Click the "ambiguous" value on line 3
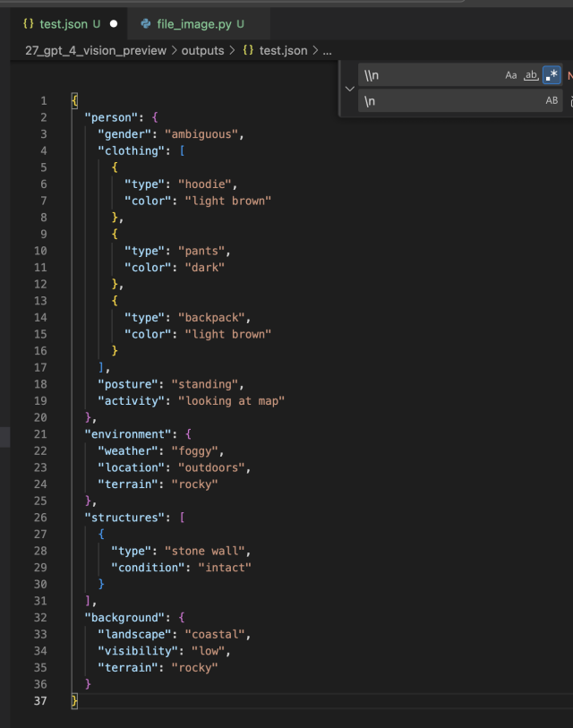The image size is (573, 728). 201,134
